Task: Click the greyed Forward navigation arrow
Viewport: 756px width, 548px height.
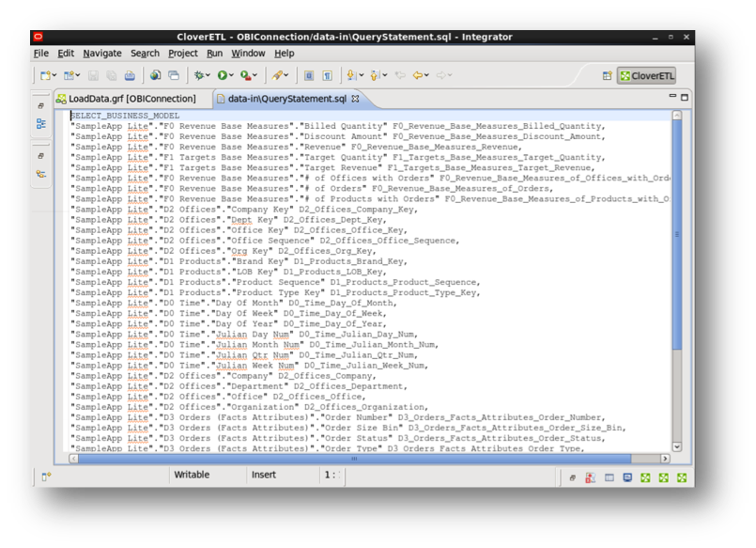Action: tap(440, 75)
